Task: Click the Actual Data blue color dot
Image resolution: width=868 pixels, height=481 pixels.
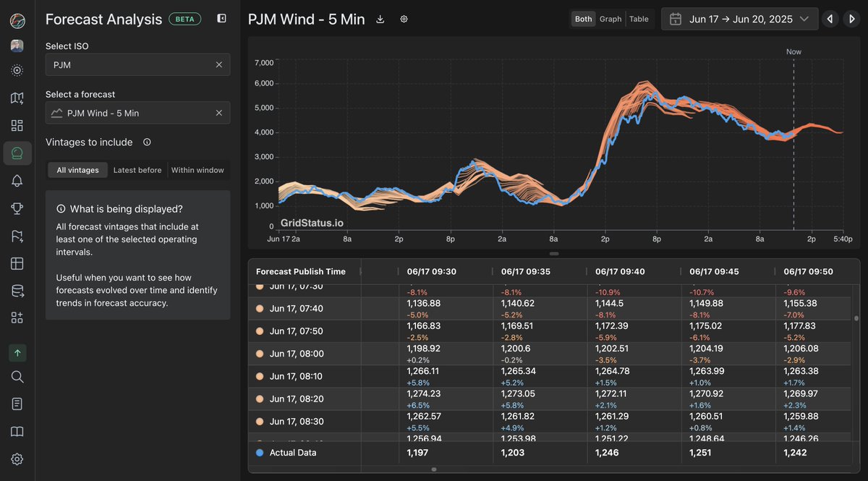Action: coord(260,453)
